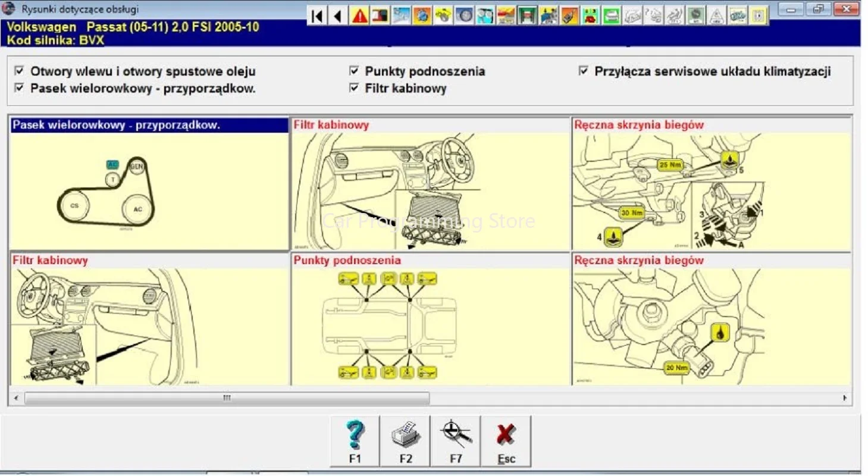The image size is (868, 476).
Task: Click the first-record navigation arrow icon
Action: coord(318,15)
